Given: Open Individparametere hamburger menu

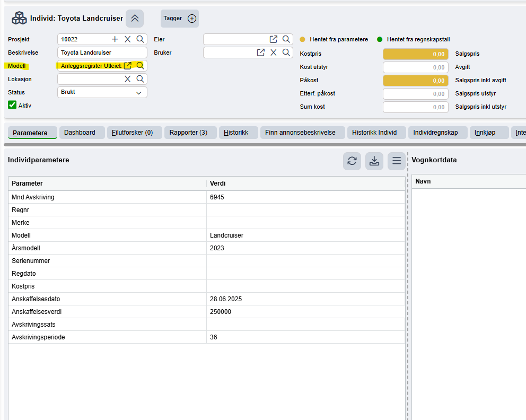Looking at the screenshot, I should click(x=397, y=161).
